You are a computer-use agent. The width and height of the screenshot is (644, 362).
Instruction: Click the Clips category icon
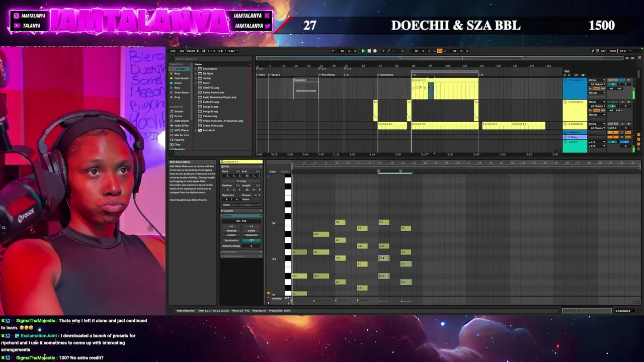tap(172, 145)
